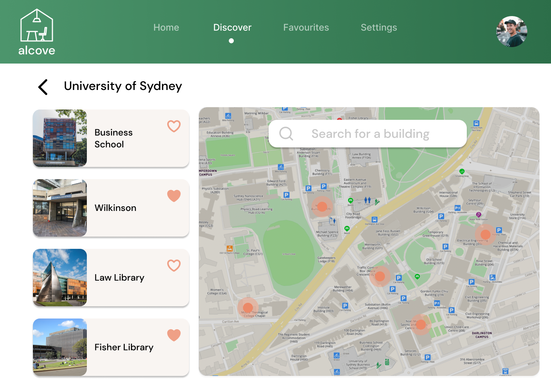Viewport: 551px width, 392px height.
Task: Click the toilets icon near City Road Footbridge
Action: 367,200
